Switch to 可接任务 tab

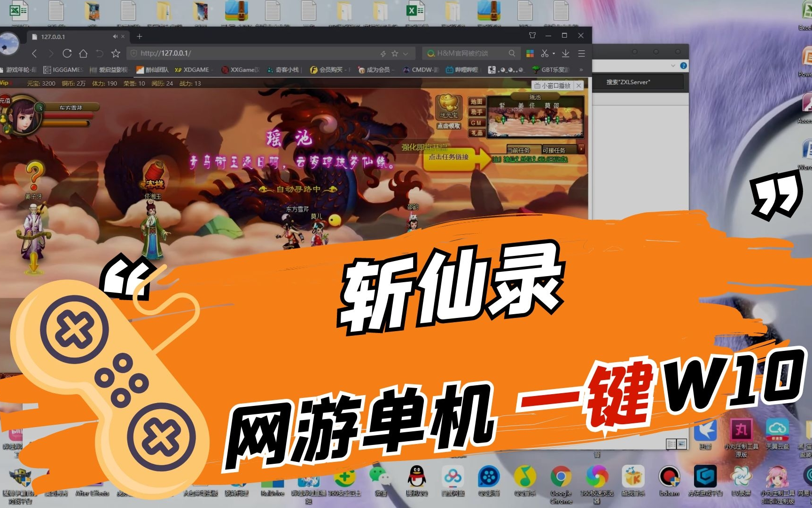(554, 150)
